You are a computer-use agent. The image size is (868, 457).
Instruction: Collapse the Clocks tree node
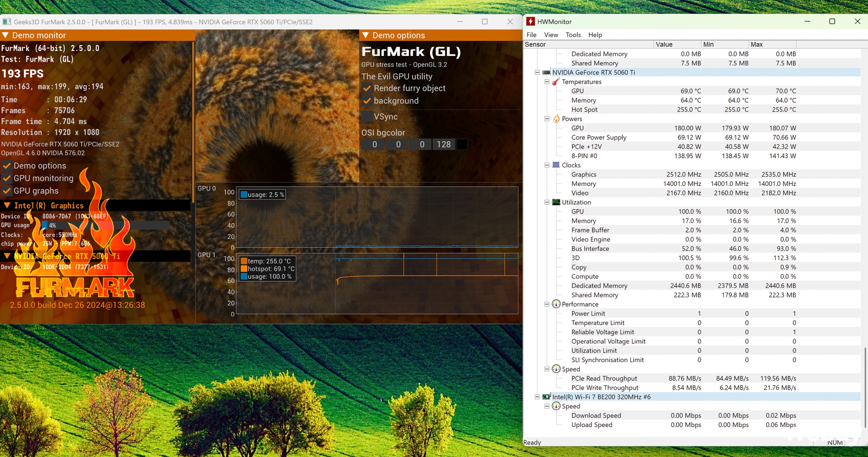[547, 165]
